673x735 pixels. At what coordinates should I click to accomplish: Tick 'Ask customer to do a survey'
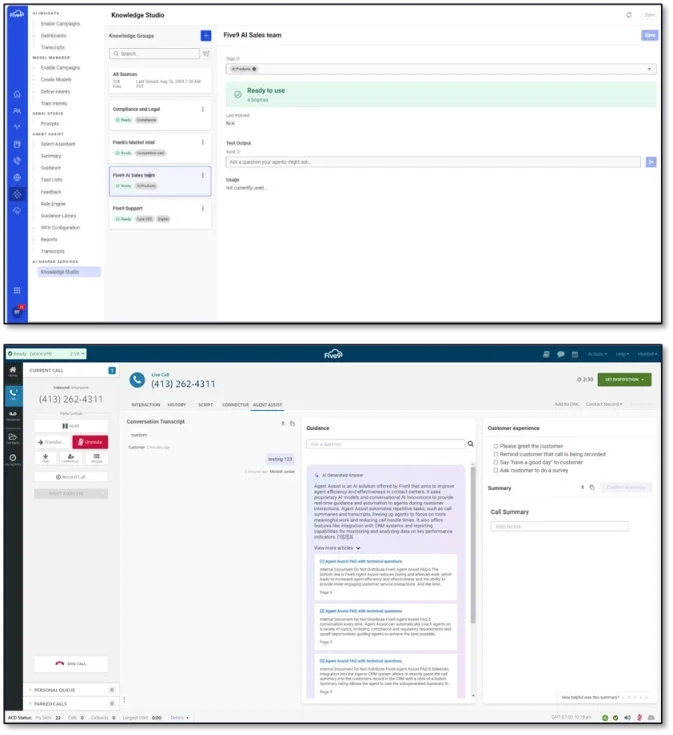495,470
